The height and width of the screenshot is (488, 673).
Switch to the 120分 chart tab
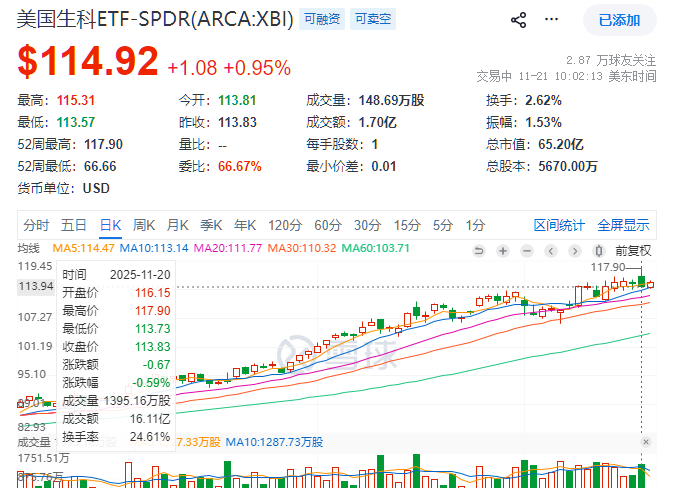point(285,225)
